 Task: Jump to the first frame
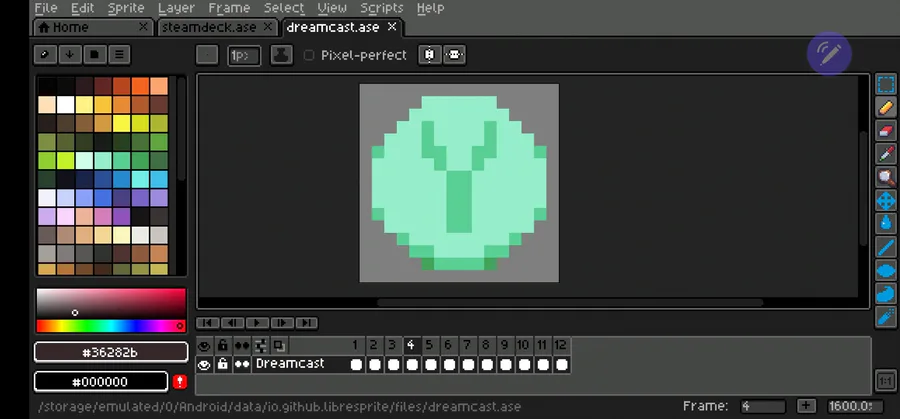click(207, 323)
